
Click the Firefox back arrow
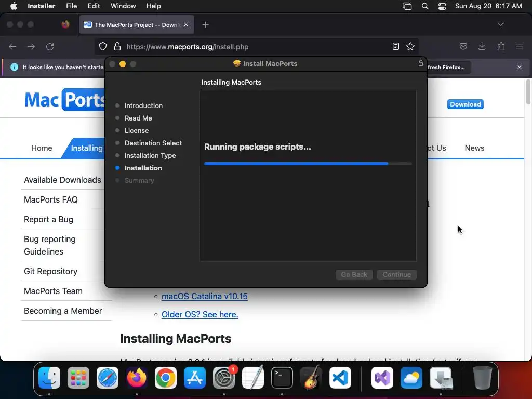(x=12, y=46)
